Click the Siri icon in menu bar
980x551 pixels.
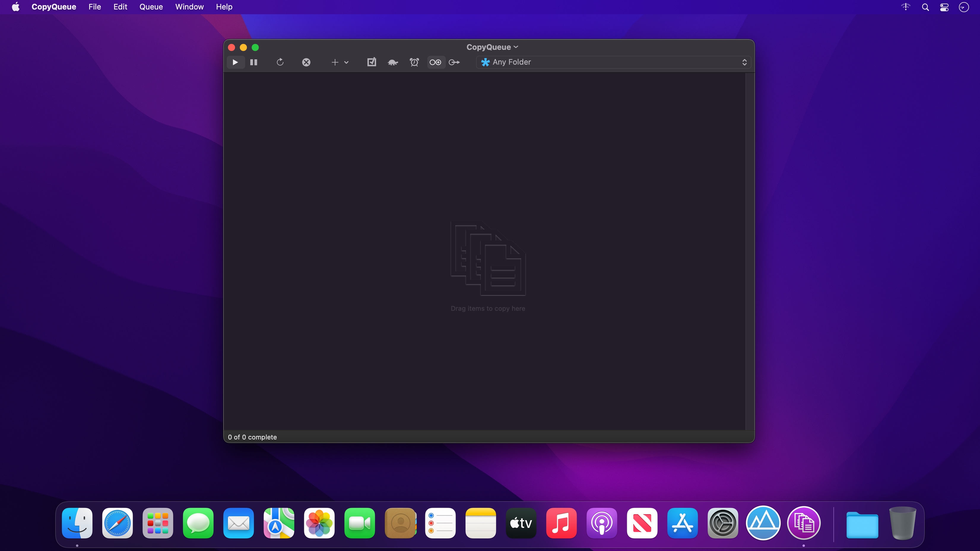(x=964, y=7)
